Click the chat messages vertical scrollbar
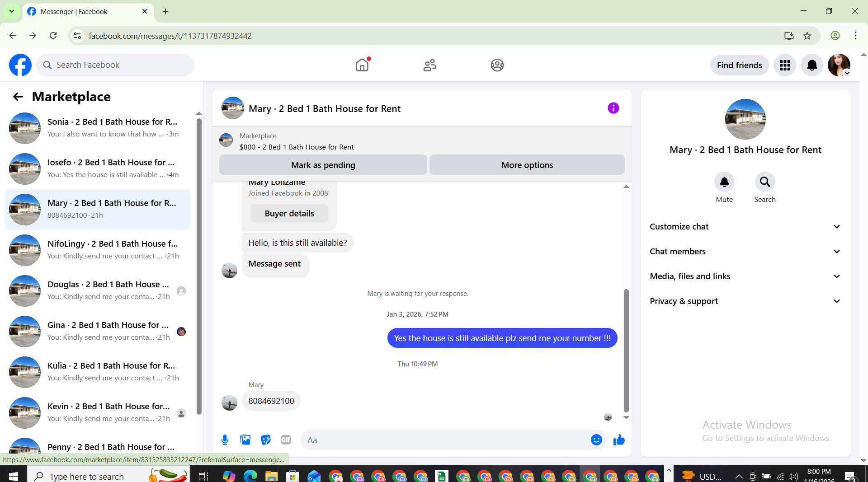The width and height of the screenshot is (868, 482). [626, 350]
